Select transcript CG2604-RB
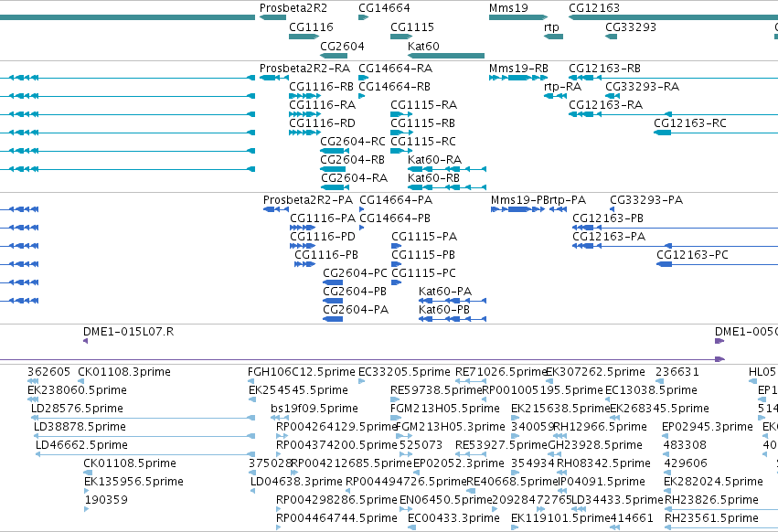The image size is (778, 532). pyautogui.click(x=352, y=160)
